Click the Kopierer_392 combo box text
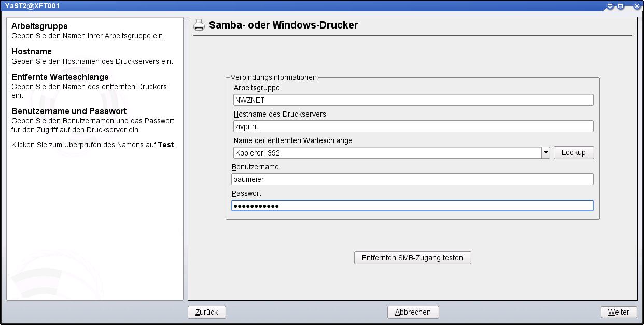The width and height of the screenshot is (644, 325). point(386,153)
